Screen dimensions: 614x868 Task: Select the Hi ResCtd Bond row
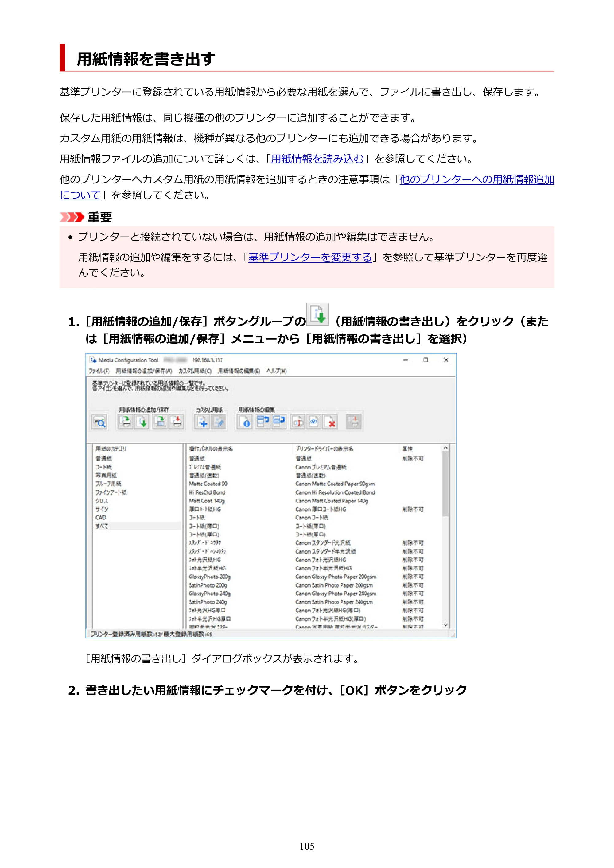[207, 492]
